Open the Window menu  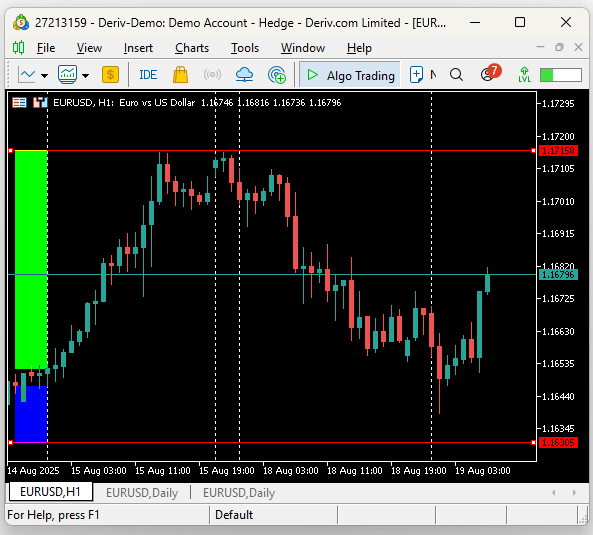pos(303,48)
